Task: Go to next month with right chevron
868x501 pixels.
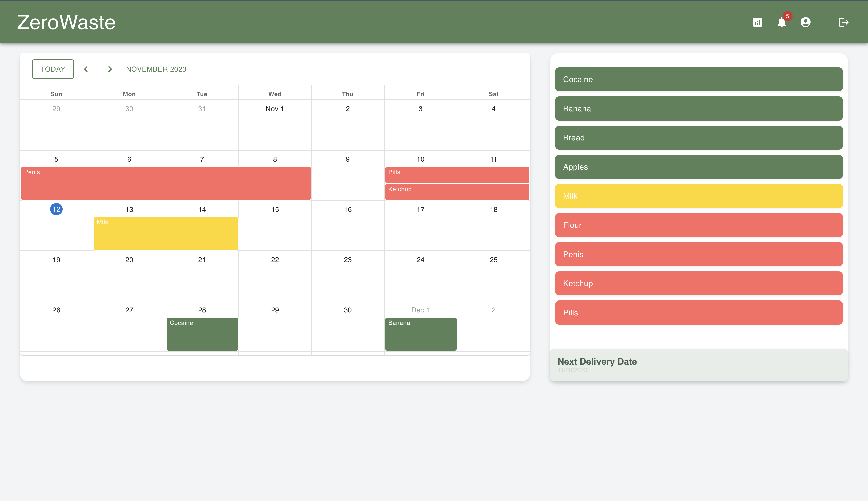Action: coord(110,69)
